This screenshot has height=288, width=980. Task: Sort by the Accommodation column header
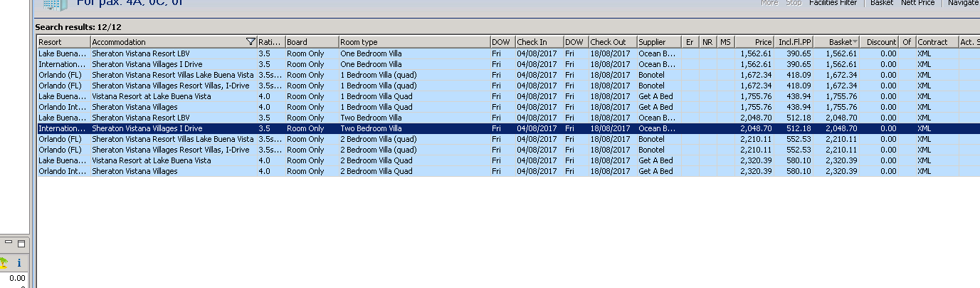pos(174,42)
